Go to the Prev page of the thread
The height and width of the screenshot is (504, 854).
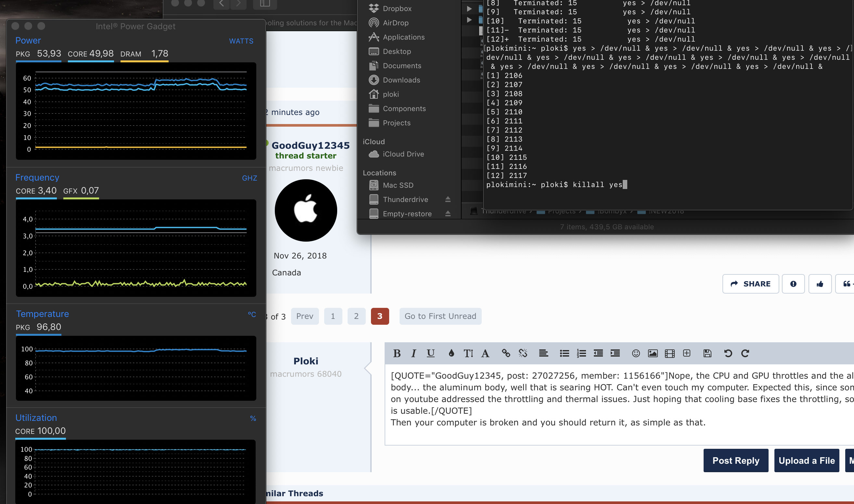click(x=305, y=316)
